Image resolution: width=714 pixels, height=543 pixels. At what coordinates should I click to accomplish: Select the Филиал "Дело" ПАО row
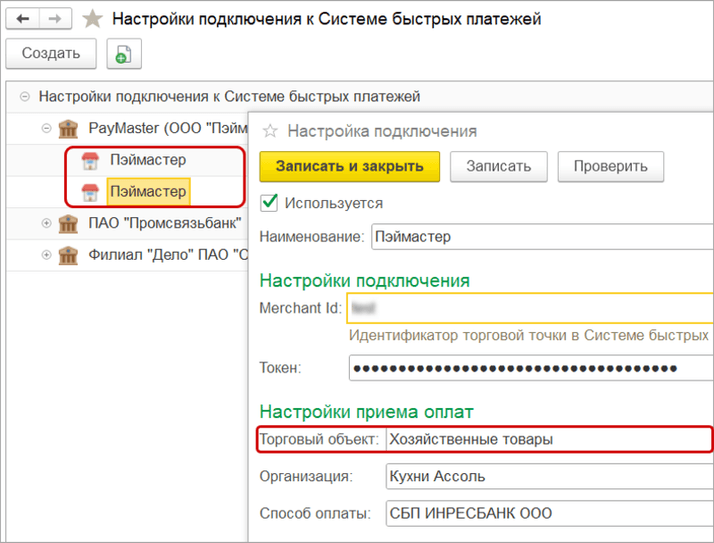(x=128, y=255)
